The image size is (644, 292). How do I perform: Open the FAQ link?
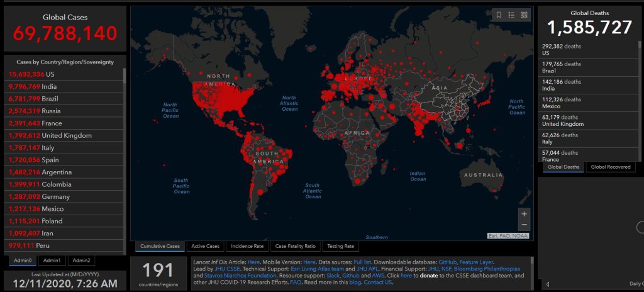[296, 283]
